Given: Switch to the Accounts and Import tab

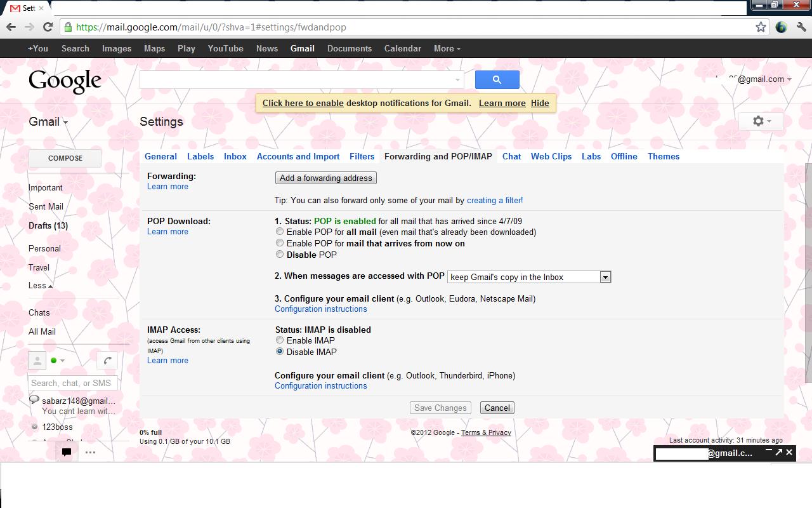Looking at the screenshot, I should [x=298, y=156].
